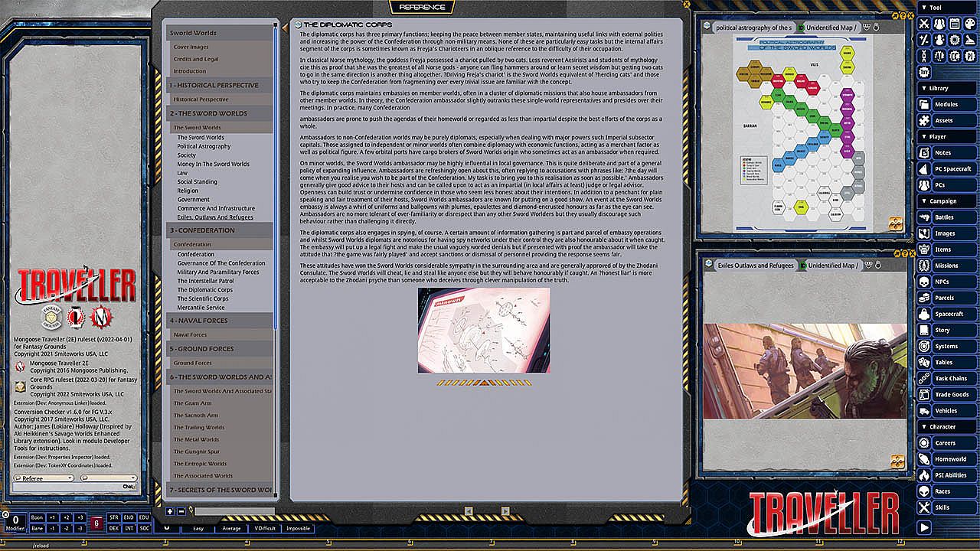Toggle the +1 modifier button

coord(53,518)
